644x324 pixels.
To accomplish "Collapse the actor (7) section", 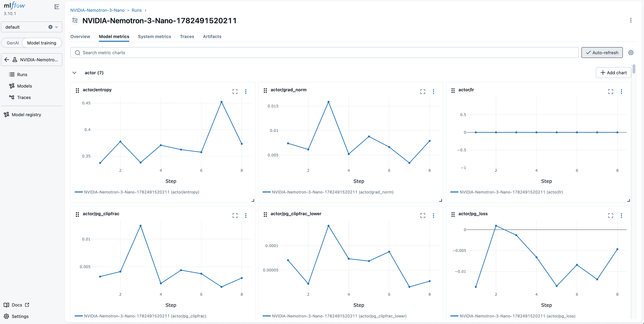I will [74, 73].
